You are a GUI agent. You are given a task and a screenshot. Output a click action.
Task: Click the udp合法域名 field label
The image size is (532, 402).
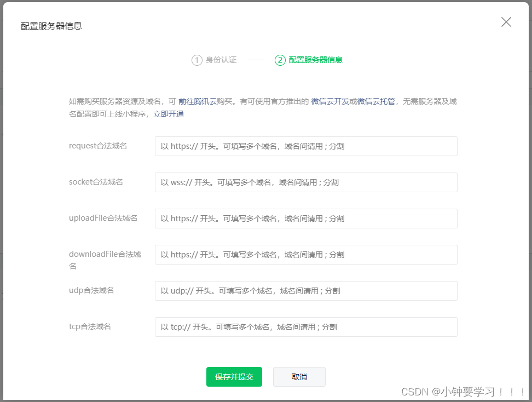pos(91,290)
